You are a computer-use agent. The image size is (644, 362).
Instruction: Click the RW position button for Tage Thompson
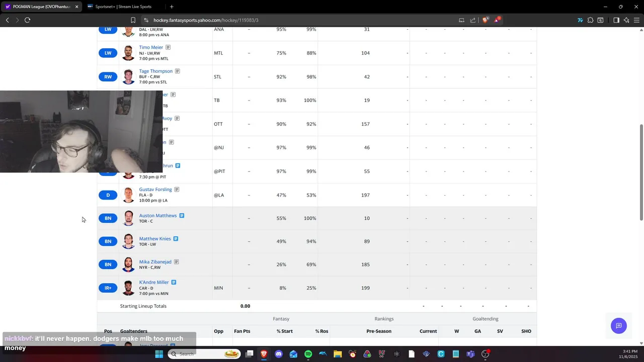pos(108,77)
